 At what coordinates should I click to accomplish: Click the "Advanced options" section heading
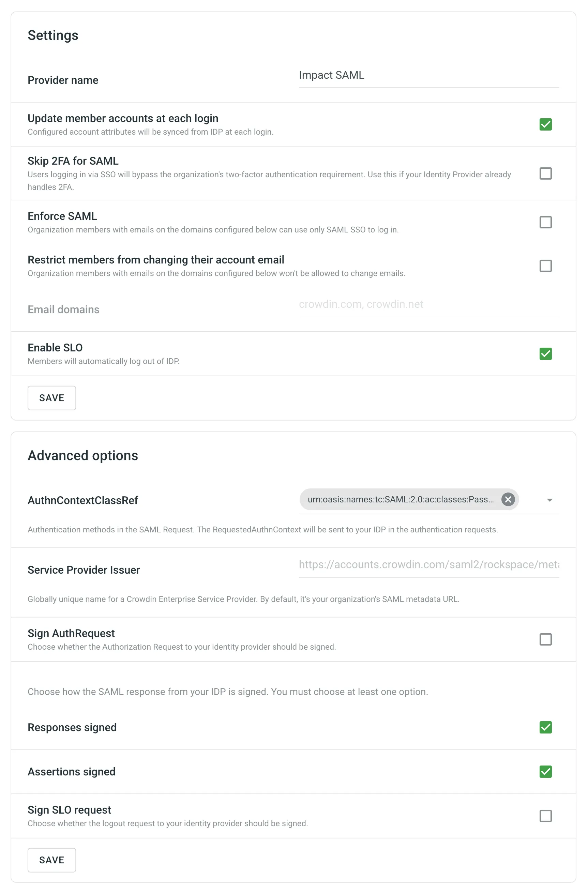(82, 455)
